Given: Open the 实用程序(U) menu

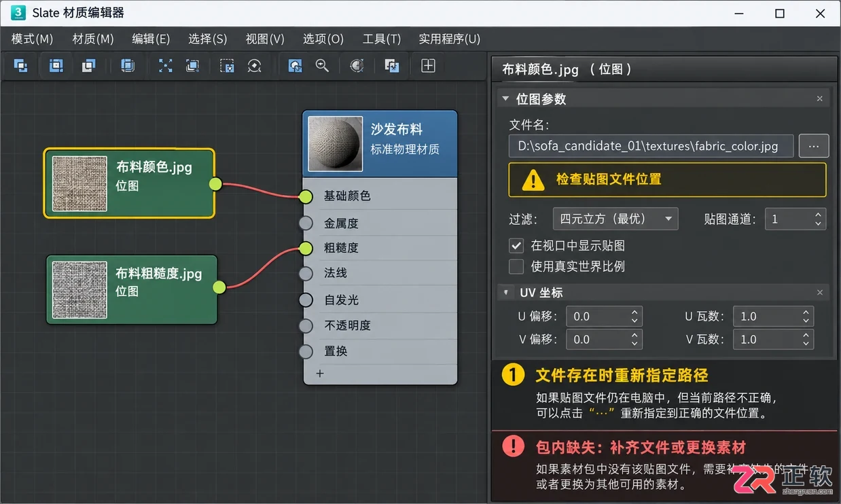Looking at the screenshot, I should (x=450, y=39).
